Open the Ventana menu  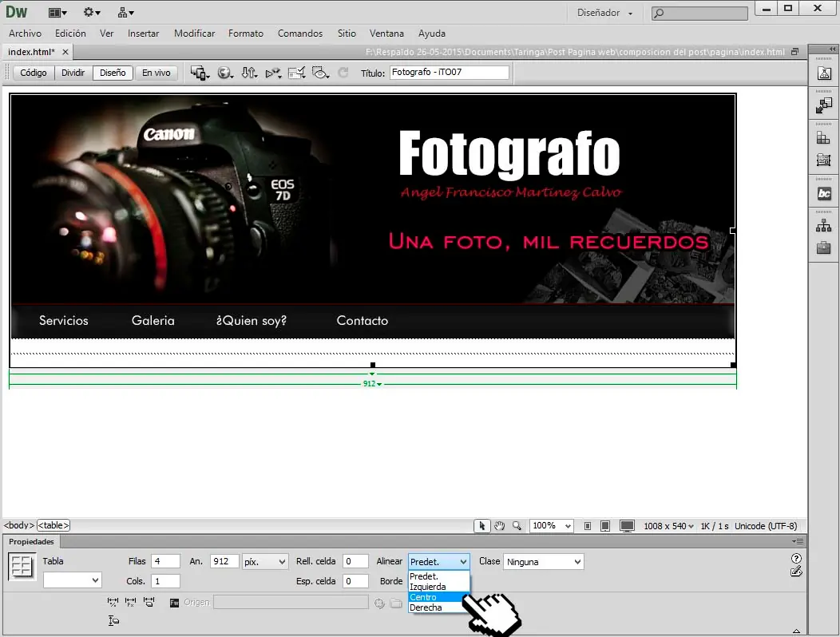click(x=386, y=34)
